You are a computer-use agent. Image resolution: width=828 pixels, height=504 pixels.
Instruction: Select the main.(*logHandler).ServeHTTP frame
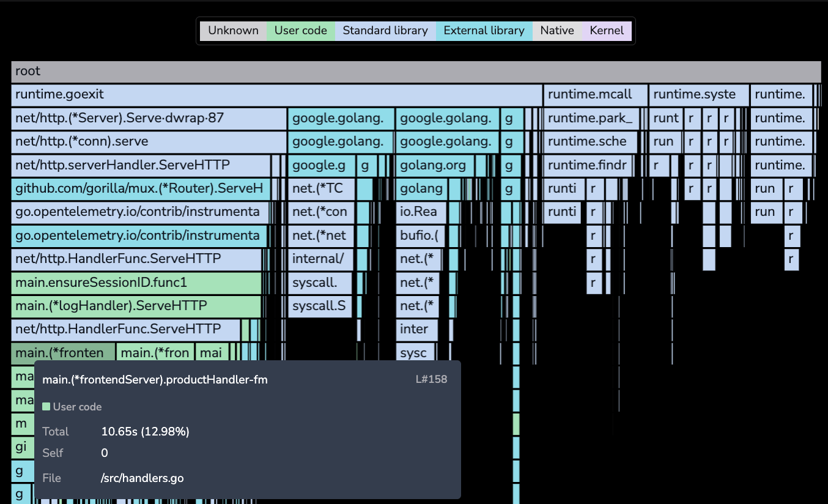[x=136, y=306]
